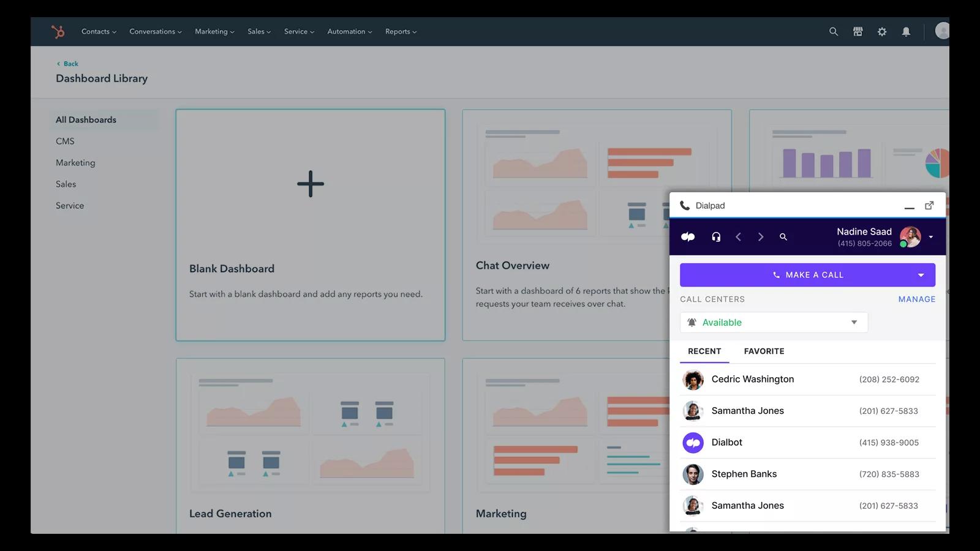Click phone number (415) 938-9005
This screenshot has width=980, height=551.
889,443
